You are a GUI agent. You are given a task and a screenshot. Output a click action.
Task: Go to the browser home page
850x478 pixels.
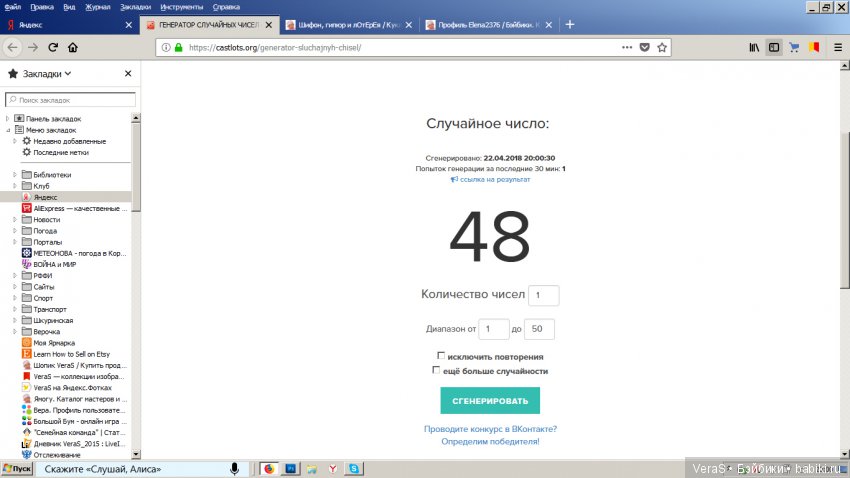coord(72,47)
